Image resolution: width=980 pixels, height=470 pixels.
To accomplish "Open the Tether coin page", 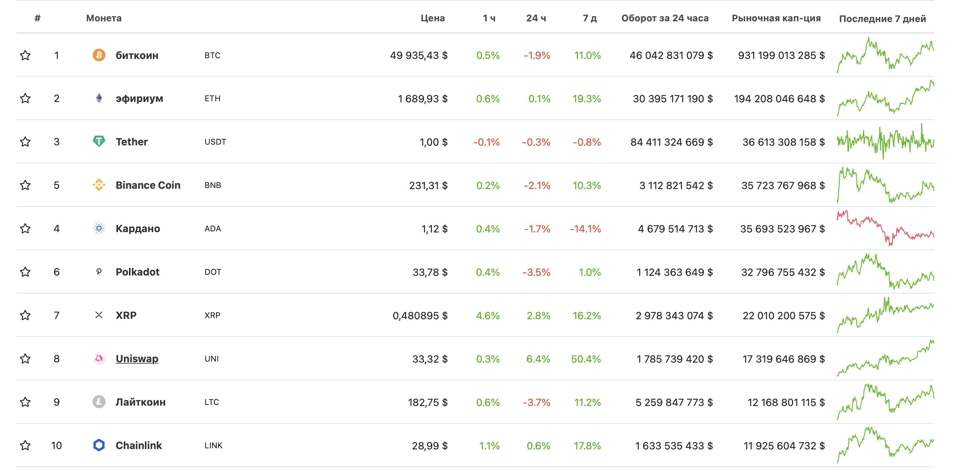I will point(132,142).
